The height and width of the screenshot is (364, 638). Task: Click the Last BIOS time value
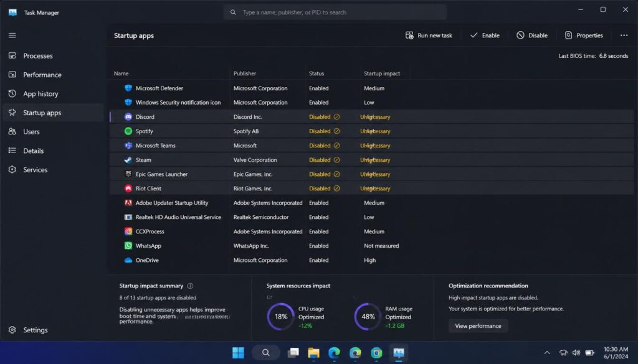614,55
